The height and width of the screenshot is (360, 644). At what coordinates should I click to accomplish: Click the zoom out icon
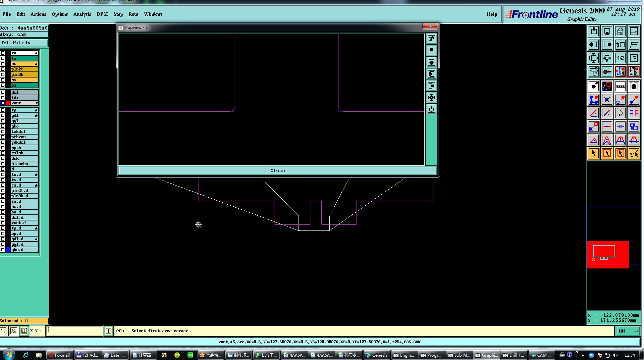click(x=607, y=58)
